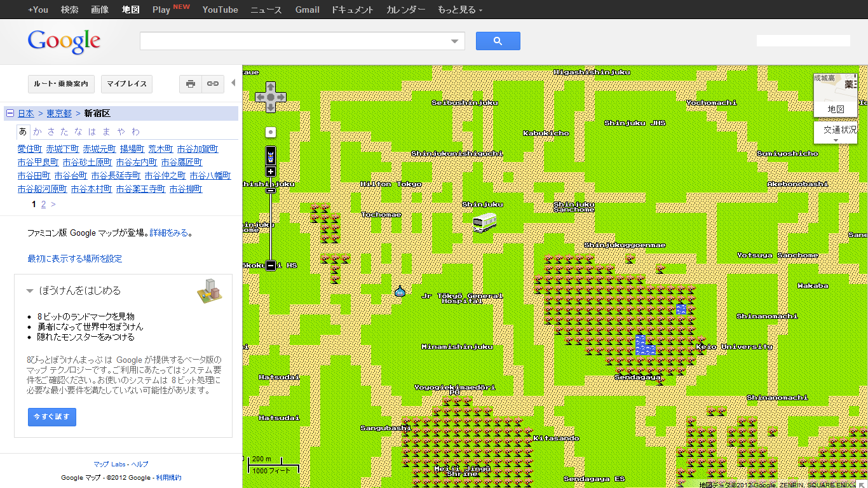This screenshot has height=488, width=868.
Task: Select the さ kana tab
Action: 51,132
